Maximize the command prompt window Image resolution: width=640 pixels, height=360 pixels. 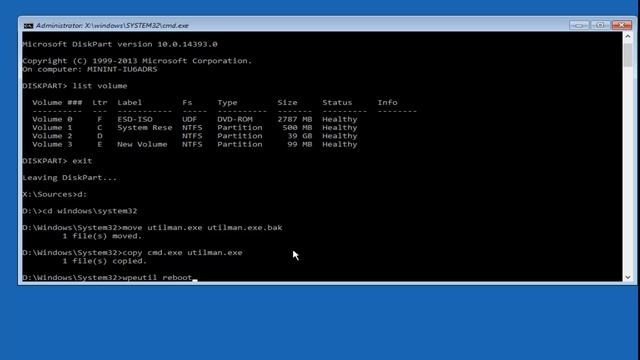coord(600,25)
